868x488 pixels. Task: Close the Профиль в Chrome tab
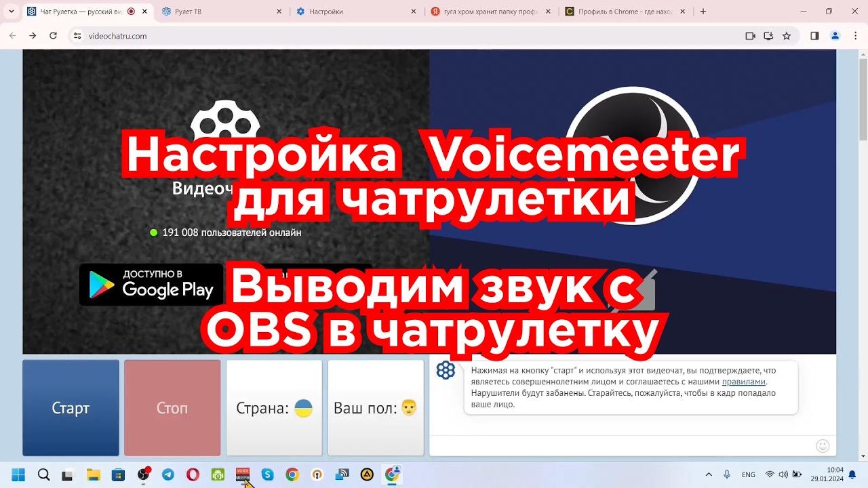(x=682, y=12)
